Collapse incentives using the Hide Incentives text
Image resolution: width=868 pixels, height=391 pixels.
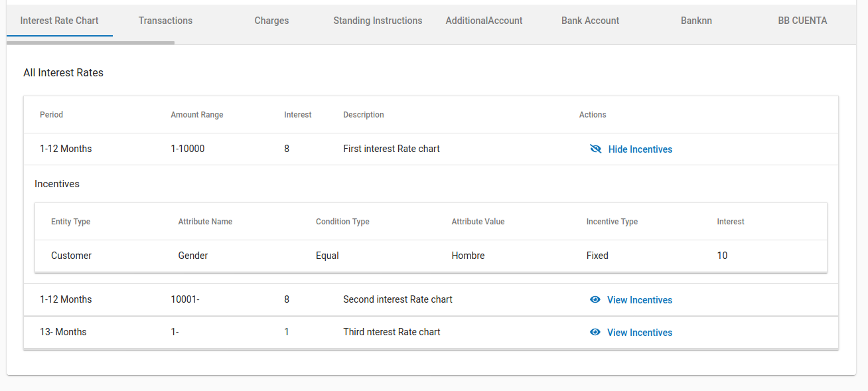pyautogui.click(x=640, y=149)
